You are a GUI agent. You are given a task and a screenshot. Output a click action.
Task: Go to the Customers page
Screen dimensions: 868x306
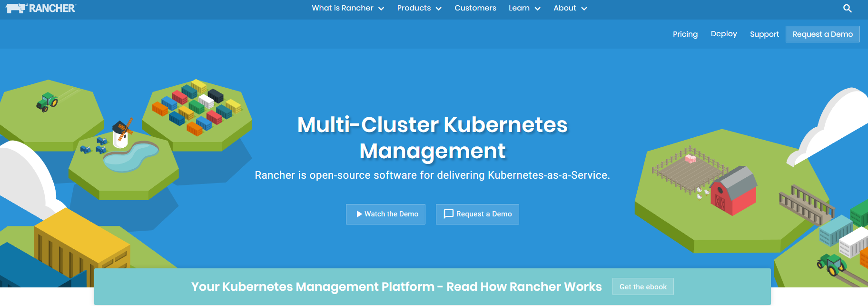click(475, 8)
